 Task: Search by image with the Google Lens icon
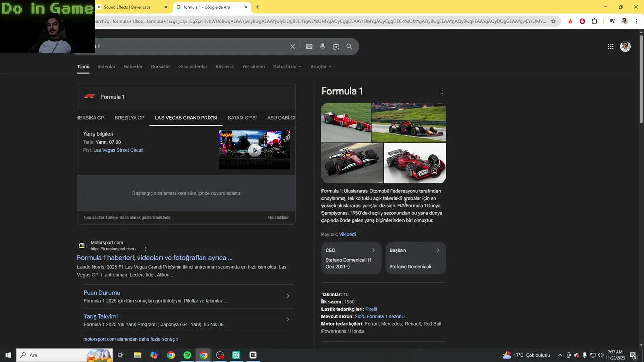coord(336,47)
